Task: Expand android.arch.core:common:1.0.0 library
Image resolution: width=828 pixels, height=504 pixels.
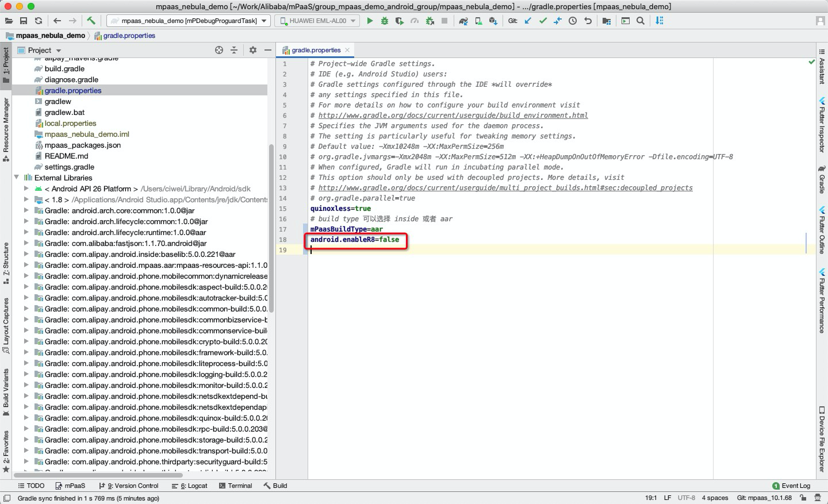Action: pyautogui.click(x=26, y=210)
